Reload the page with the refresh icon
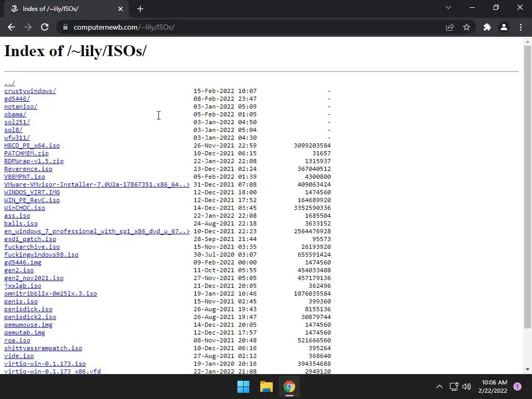 (x=45, y=27)
